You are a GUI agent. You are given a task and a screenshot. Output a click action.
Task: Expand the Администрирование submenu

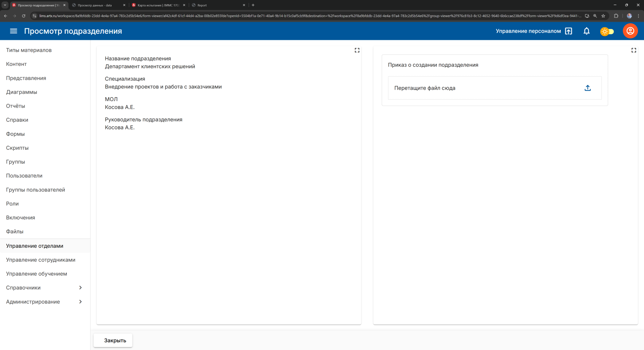coord(80,302)
